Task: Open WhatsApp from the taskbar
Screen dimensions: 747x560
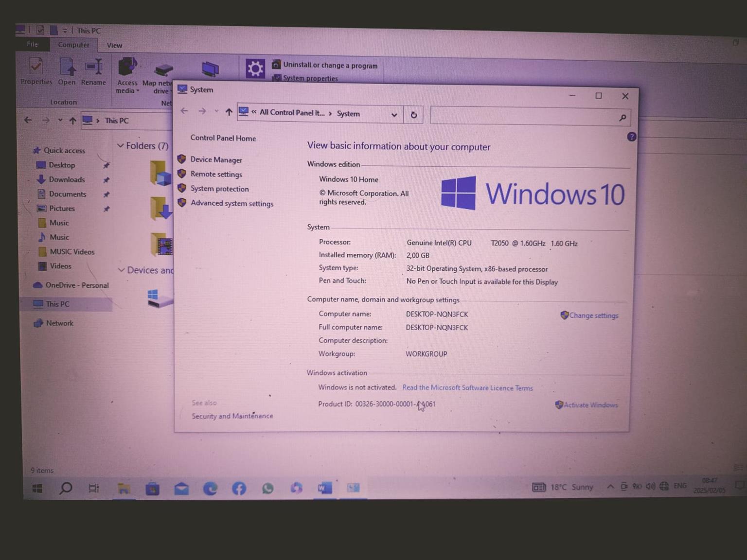Action: tap(267, 488)
